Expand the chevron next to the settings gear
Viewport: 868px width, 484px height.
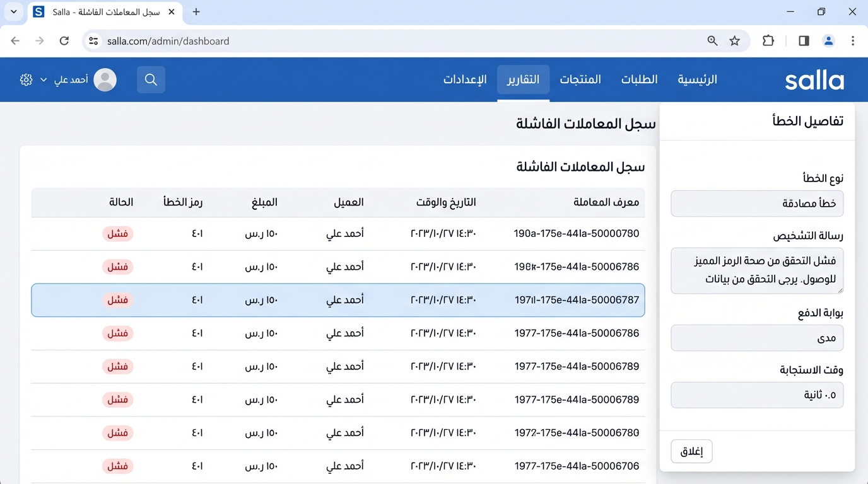point(43,79)
